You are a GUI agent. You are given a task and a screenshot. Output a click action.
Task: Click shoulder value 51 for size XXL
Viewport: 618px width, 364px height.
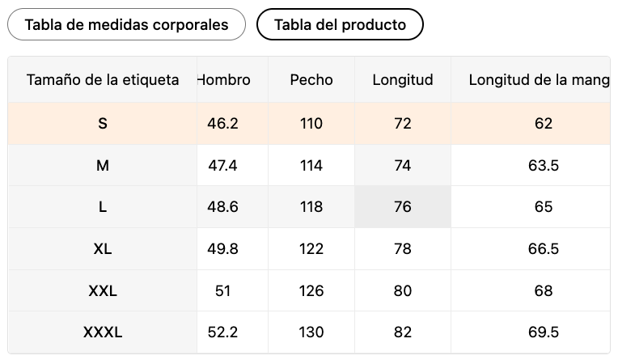223,291
